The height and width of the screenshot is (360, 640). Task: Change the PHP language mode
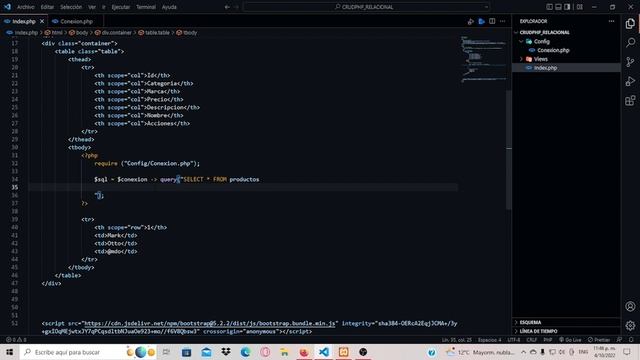(x=548, y=340)
